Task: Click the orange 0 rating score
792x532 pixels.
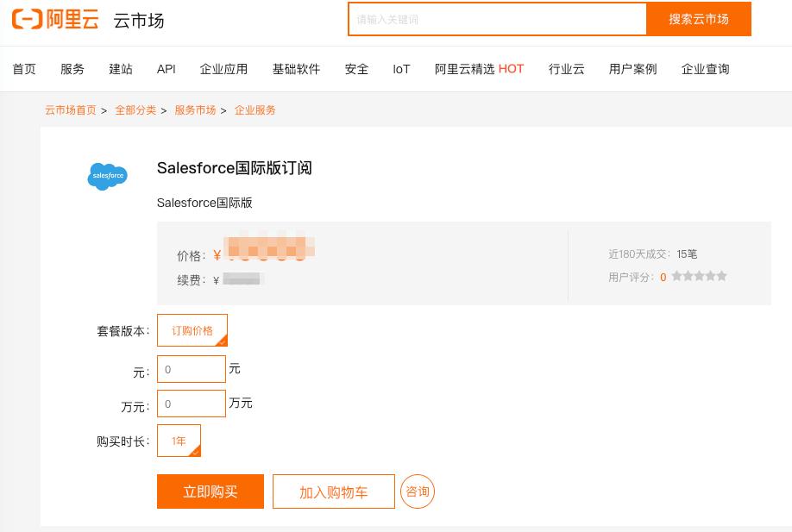Action: pyautogui.click(x=663, y=276)
